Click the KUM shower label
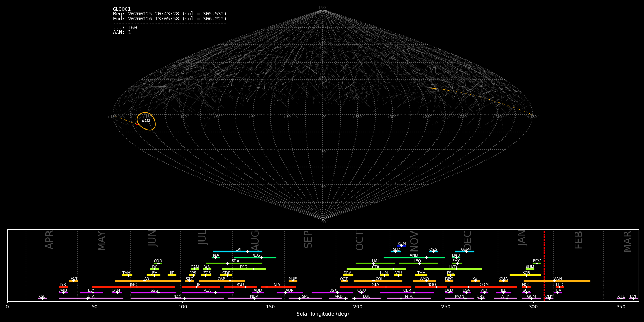This screenshot has width=644, height=322. click(402, 244)
